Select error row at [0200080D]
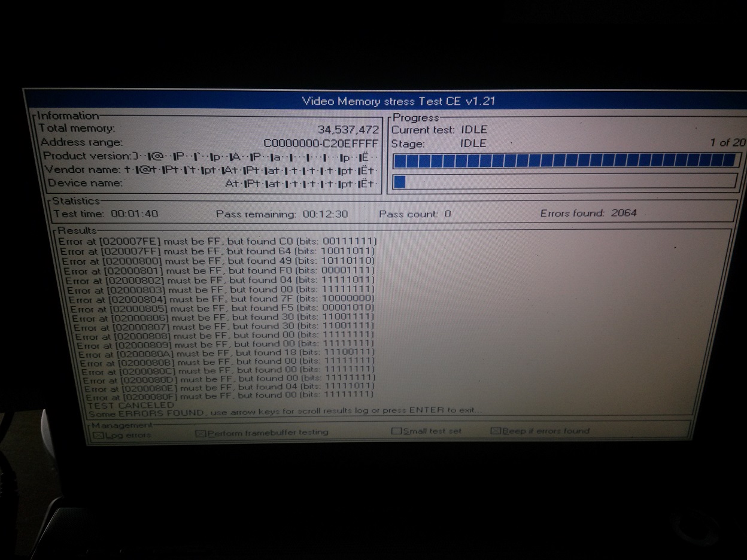 click(229, 379)
